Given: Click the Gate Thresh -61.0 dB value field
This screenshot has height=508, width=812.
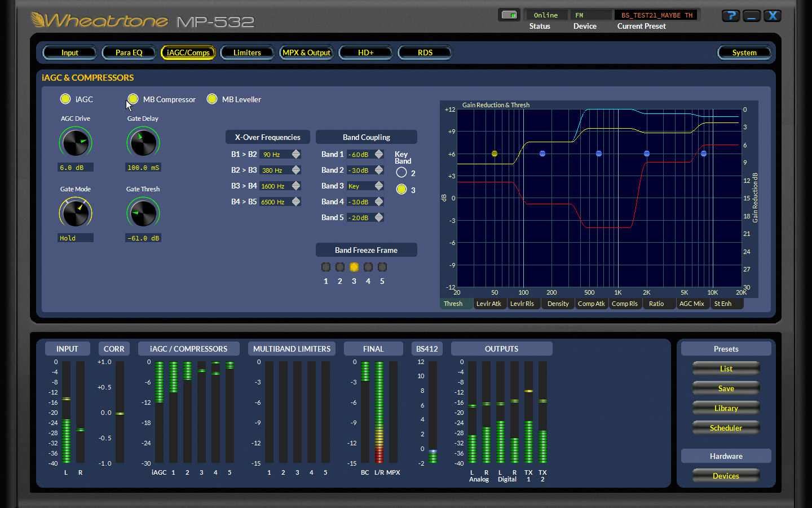Looking at the screenshot, I should (143, 238).
